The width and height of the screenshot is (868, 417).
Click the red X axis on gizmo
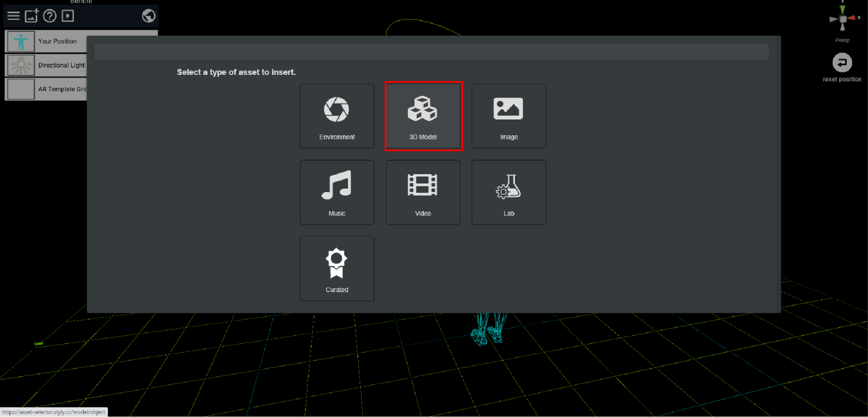tap(852, 18)
